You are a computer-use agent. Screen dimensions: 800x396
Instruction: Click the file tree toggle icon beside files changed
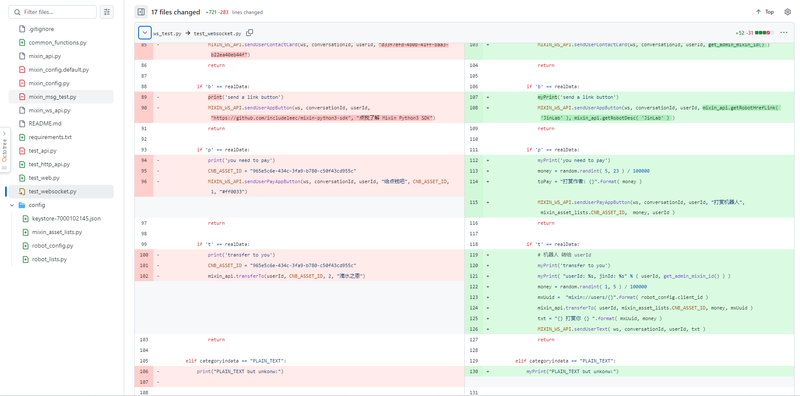point(141,12)
